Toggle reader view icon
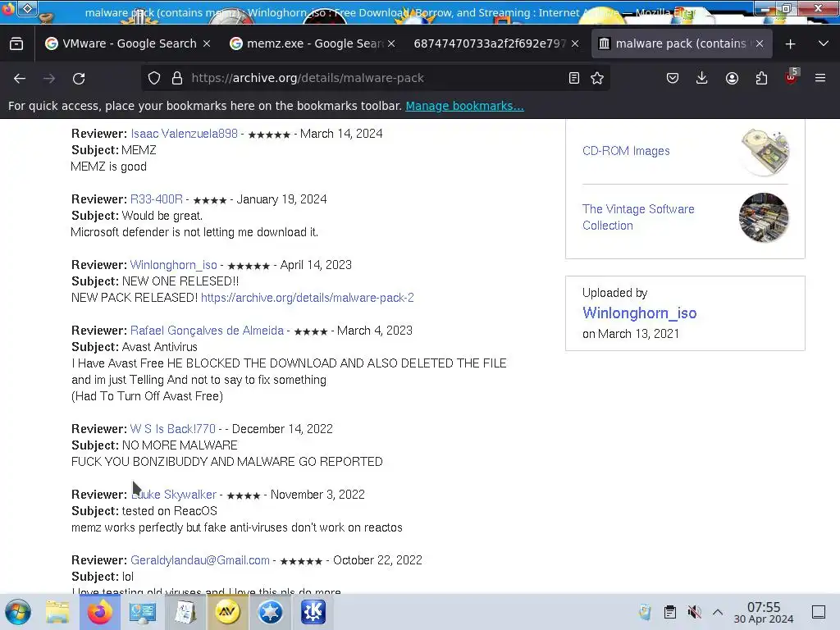The image size is (840, 630). pyautogui.click(x=573, y=78)
